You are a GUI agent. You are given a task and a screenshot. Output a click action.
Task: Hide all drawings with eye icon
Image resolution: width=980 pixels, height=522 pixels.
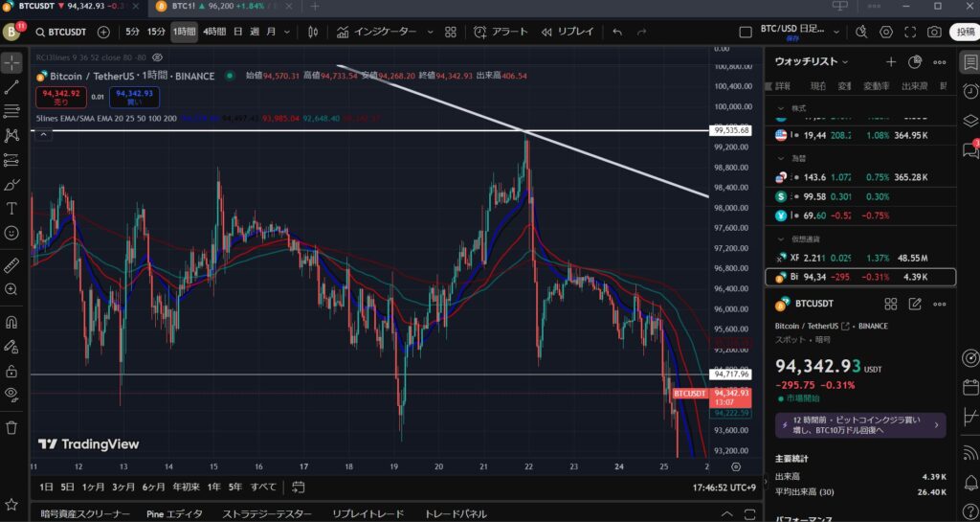pyautogui.click(x=11, y=394)
